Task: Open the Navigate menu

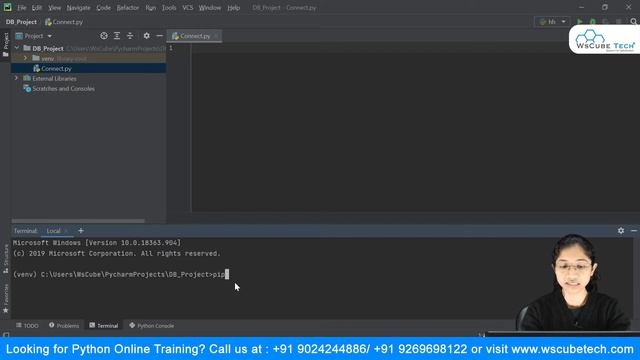Action: click(x=78, y=8)
